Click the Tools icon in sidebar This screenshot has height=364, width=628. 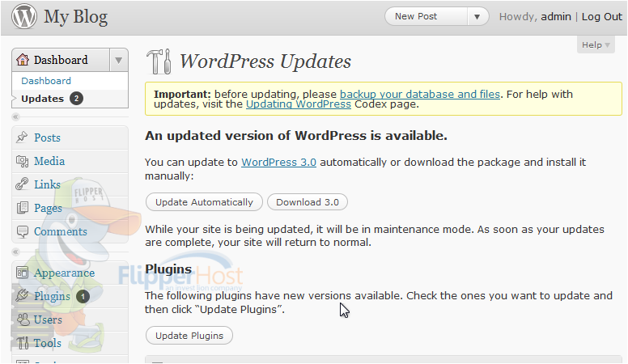(23, 343)
